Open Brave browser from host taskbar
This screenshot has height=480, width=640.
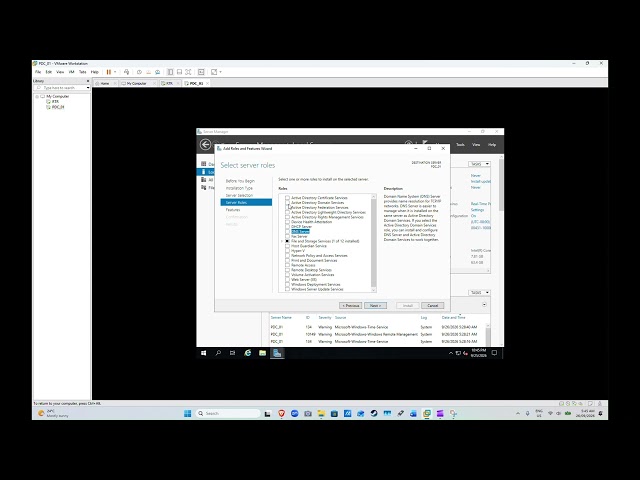coord(282,413)
